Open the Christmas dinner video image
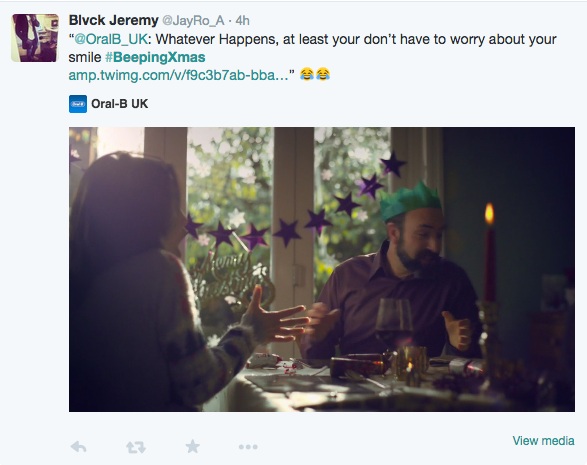This screenshot has height=465, width=587. pyautogui.click(x=322, y=269)
